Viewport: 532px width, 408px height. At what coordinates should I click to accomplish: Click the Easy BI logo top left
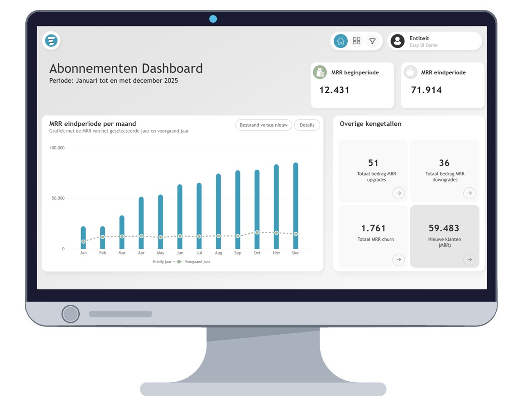pos(51,40)
